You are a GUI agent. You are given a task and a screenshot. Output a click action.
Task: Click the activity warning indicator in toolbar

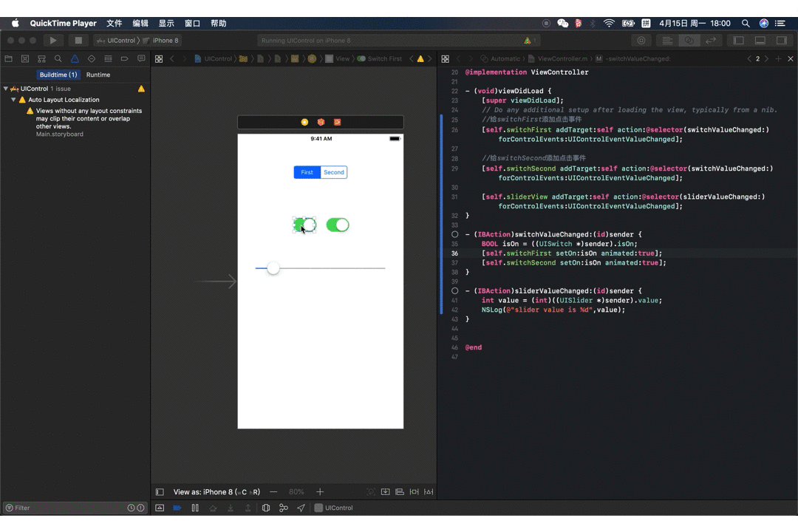pos(528,40)
